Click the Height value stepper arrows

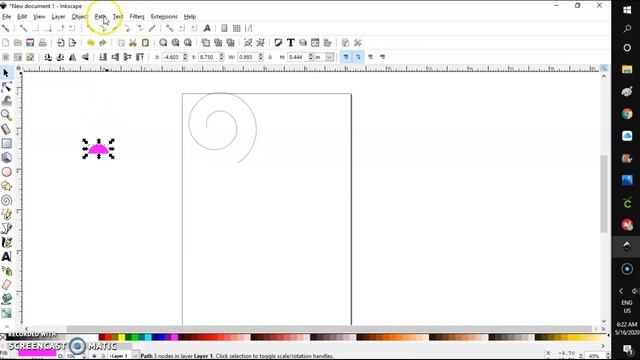coord(311,57)
